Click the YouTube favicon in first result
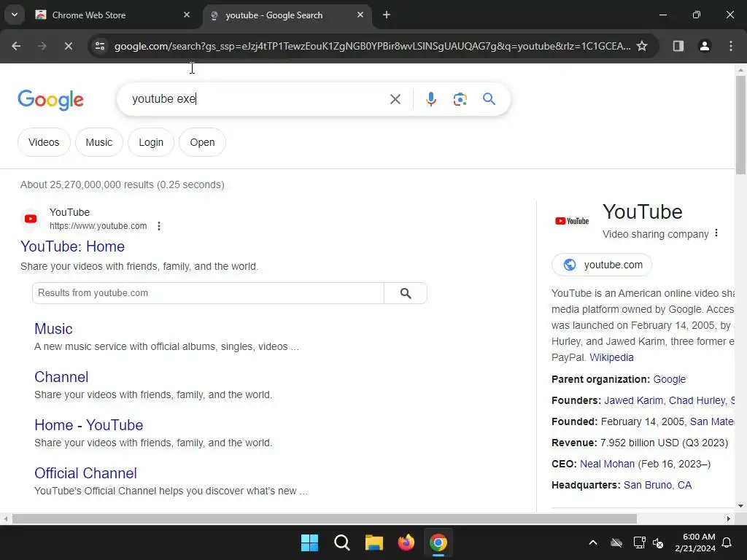Image resolution: width=747 pixels, height=560 pixels. point(31,219)
